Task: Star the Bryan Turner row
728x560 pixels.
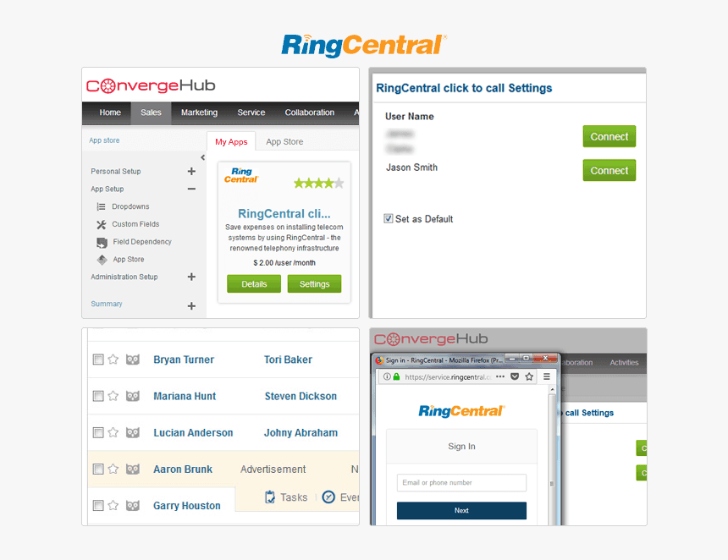Action: tap(113, 360)
